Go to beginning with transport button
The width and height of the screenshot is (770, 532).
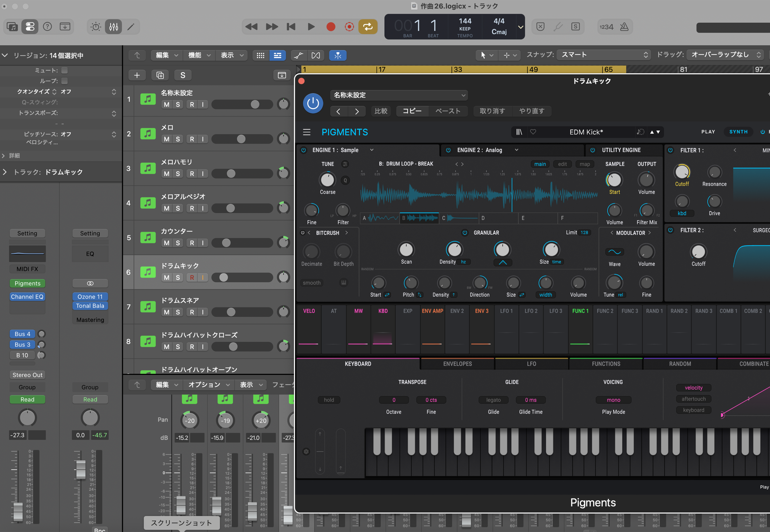291,27
